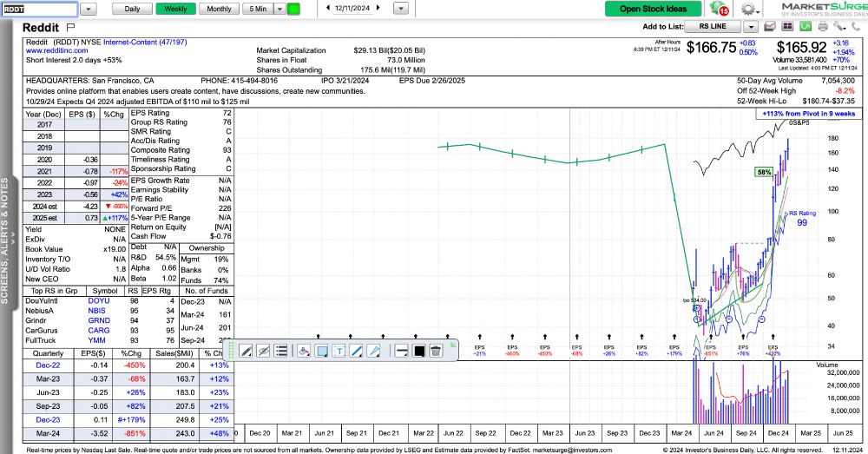The height and width of the screenshot is (454, 868).
Task: Open the intraday interval dropdown arrow
Action: tap(279, 9)
